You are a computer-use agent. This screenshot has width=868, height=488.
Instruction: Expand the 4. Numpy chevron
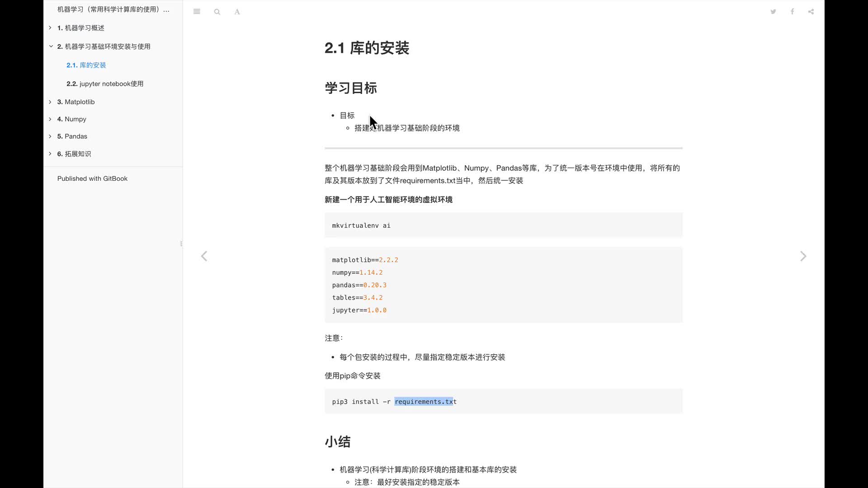[x=50, y=119]
